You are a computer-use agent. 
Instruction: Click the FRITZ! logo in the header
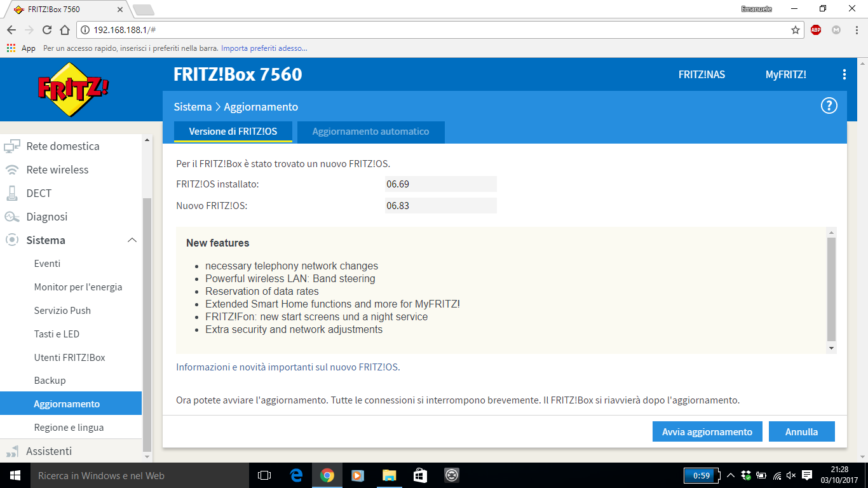(73, 89)
